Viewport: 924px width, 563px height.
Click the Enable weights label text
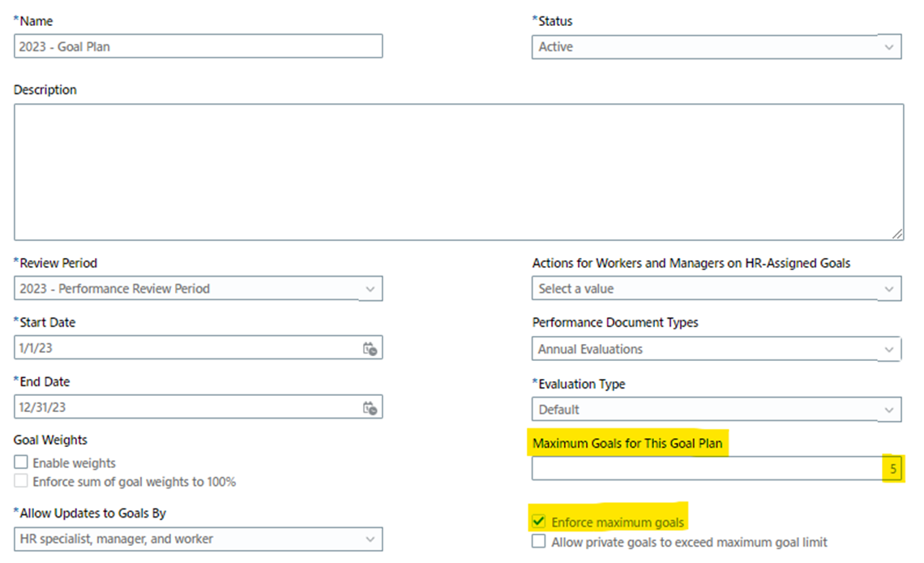tap(75, 462)
